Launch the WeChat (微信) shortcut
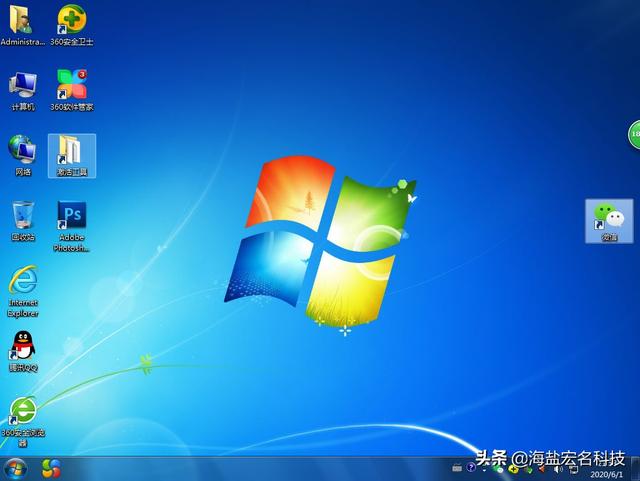The height and width of the screenshot is (481, 640). [609, 221]
